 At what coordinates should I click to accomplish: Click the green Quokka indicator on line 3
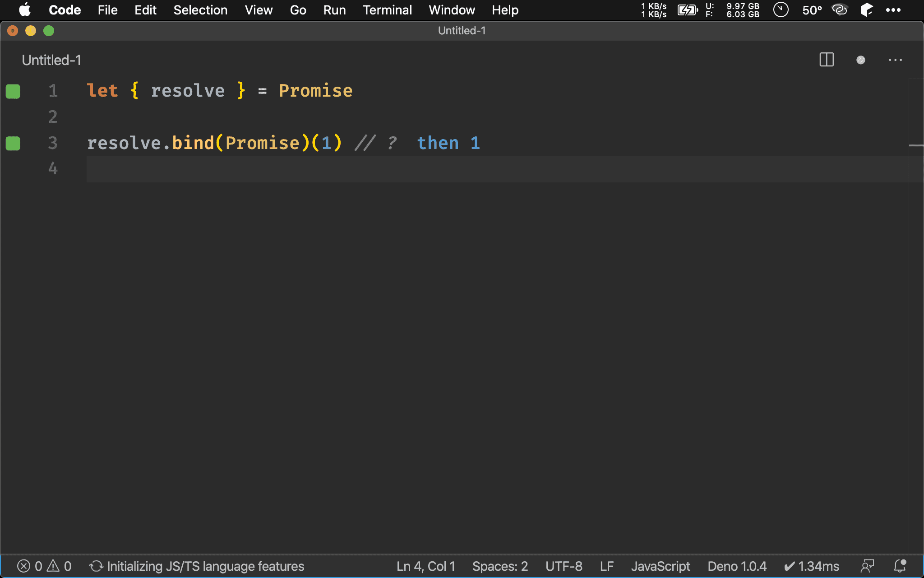pyautogui.click(x=13, y=144)
